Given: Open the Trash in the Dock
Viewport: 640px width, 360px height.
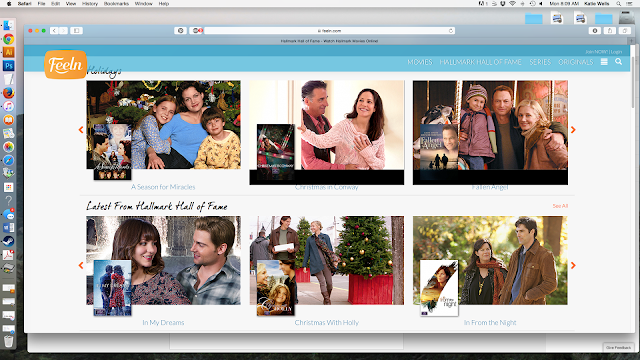Looking at the screenshot, I should pos(9,340).
